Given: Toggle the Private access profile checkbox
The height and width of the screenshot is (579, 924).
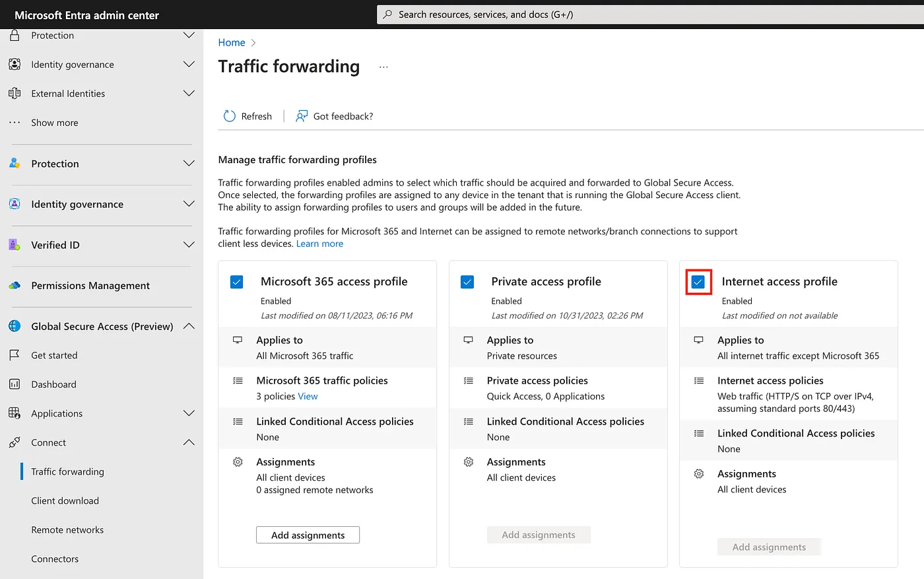Looking at the screenshot, I should point(467,282).
